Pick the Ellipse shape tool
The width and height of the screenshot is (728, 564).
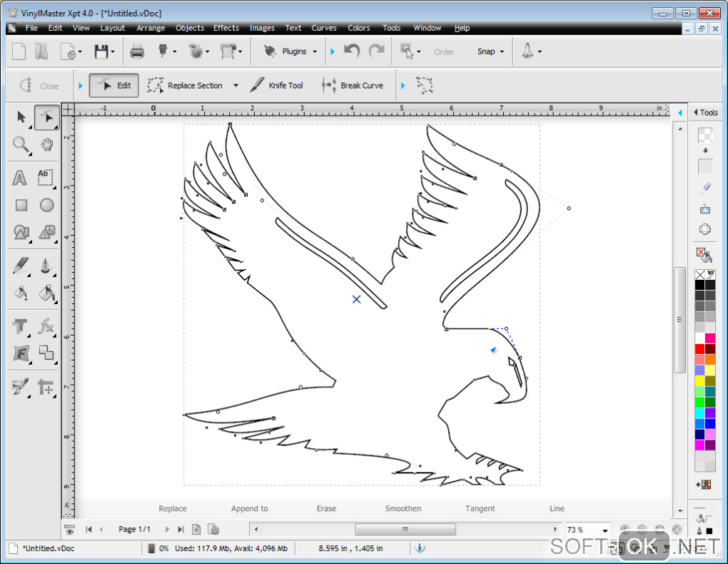point(46,205)
